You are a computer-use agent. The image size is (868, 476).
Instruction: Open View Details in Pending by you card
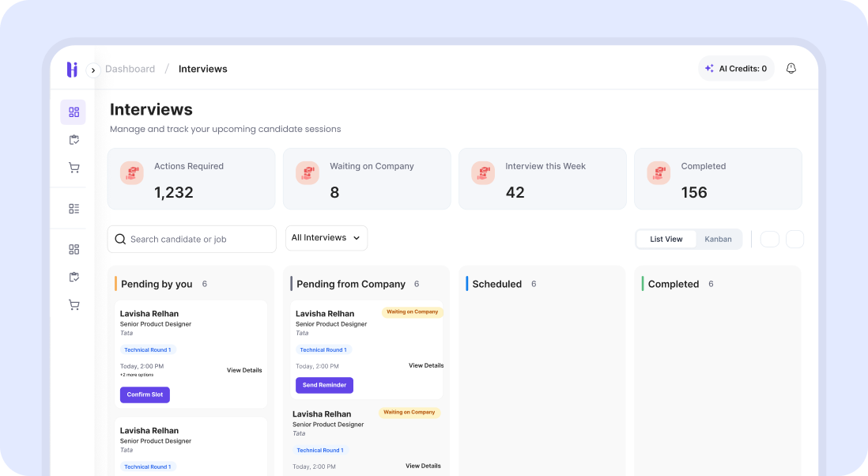244,370
